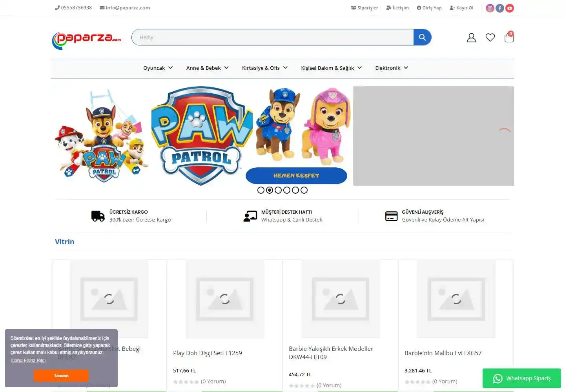The height and width of the screenshot is (392, 565).
Task: Open the shopping cart bag icon
Action: [x=509, y=37]
